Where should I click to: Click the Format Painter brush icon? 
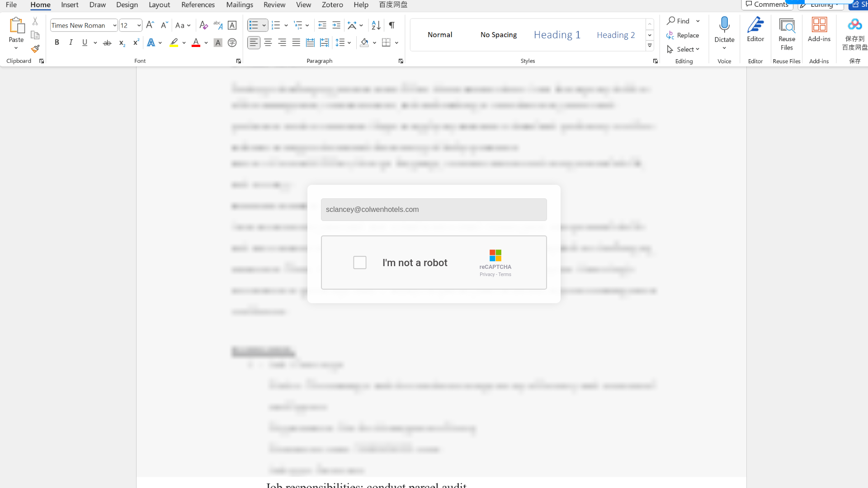[x=35, y=49]
